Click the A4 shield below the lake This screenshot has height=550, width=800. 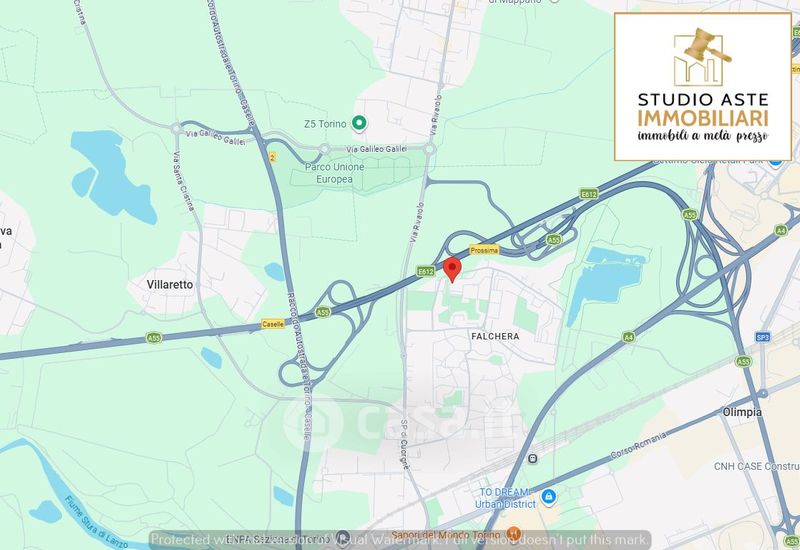tap(629, 337)
